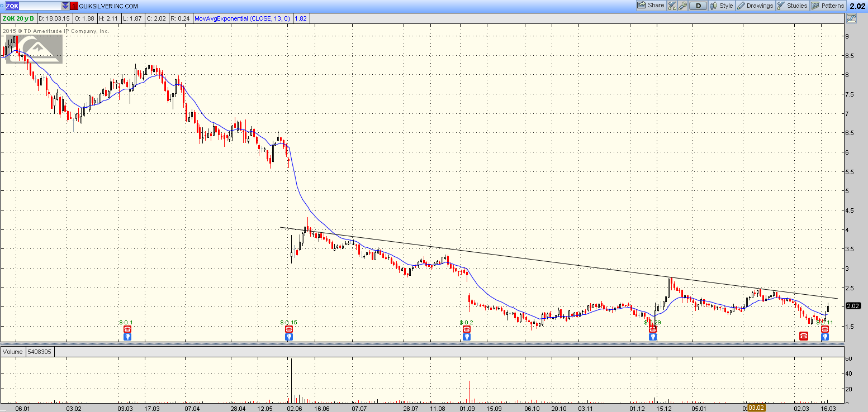
Task: Click the O: 1.88 open value
Action: pos(85,18)
